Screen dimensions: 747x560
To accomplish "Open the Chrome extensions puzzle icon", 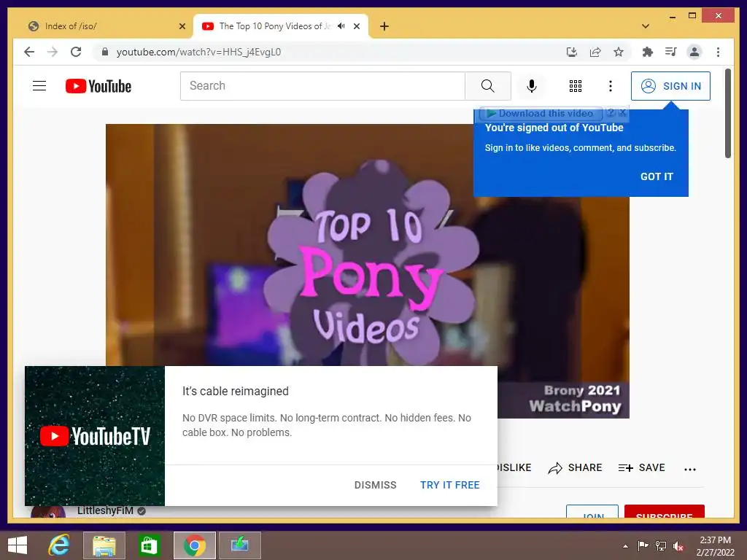I will (648, 52).
